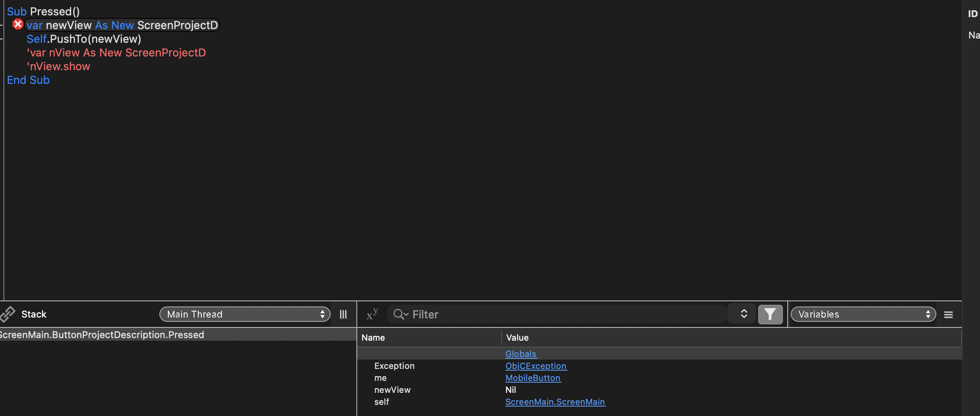The image size is (980, 416).
Task: Click the three vertical bars pane icon
Action: click(343, 315)
